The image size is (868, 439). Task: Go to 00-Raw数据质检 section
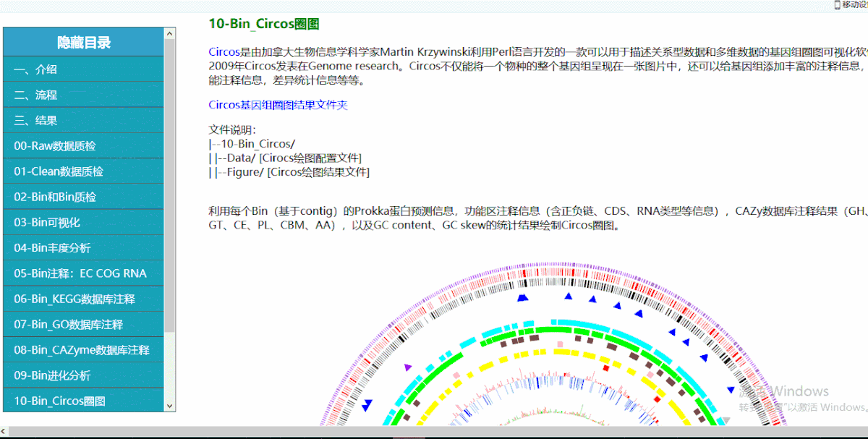coord(84,145)
